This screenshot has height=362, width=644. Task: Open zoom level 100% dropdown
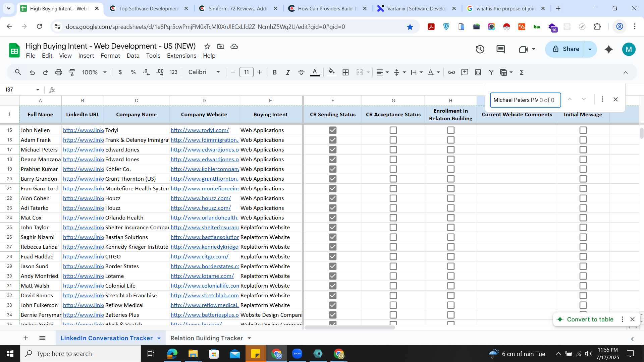[x=94, y=72]
